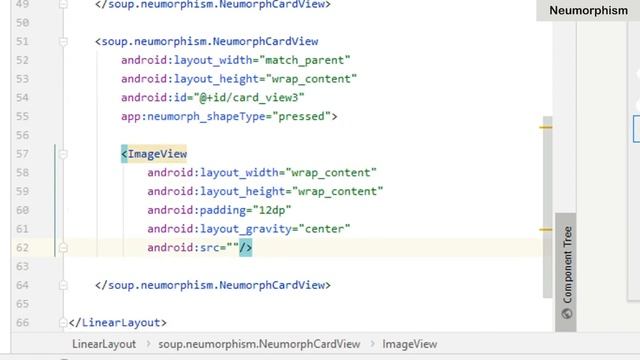This screenshot has height=360, width=640.
Task: Click the "pressed" shapeType value
Action: 301,117
